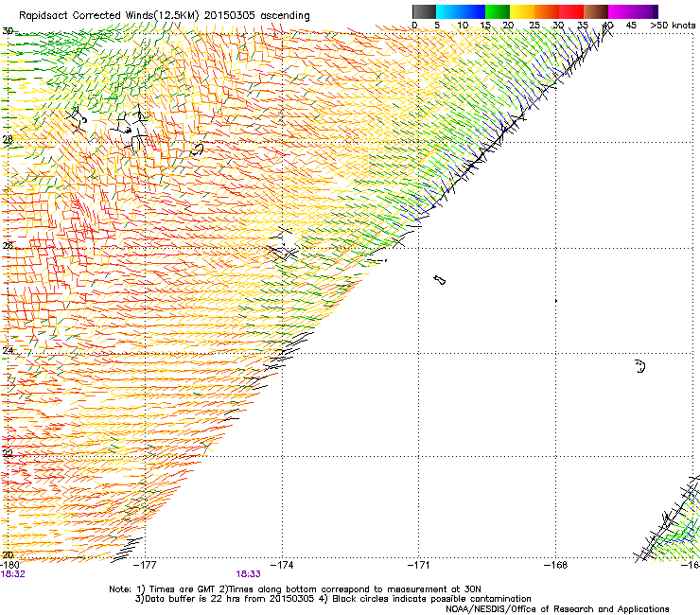This screenshot has height=615, width=700.
Task: Click the note line 'Times are GMT'
Action: [184, 589]
